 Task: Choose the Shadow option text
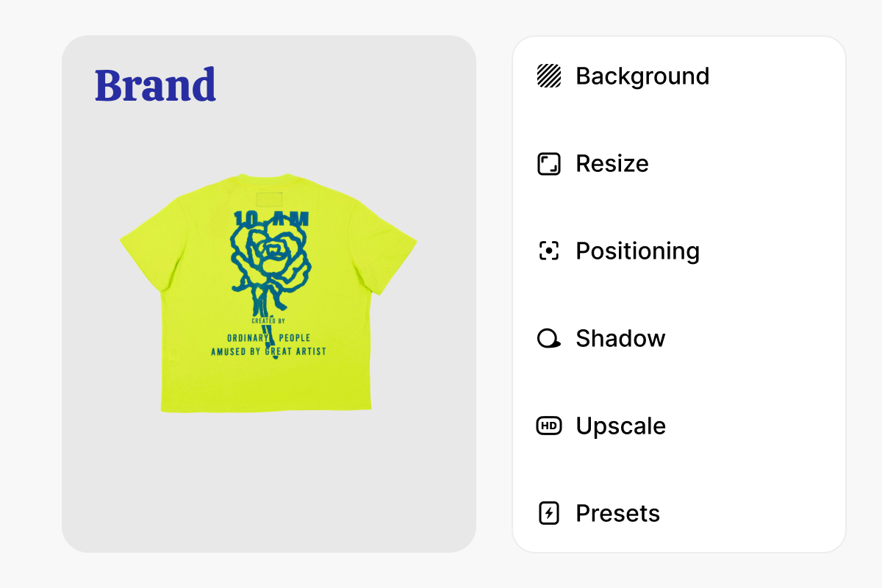pos(620,338)
